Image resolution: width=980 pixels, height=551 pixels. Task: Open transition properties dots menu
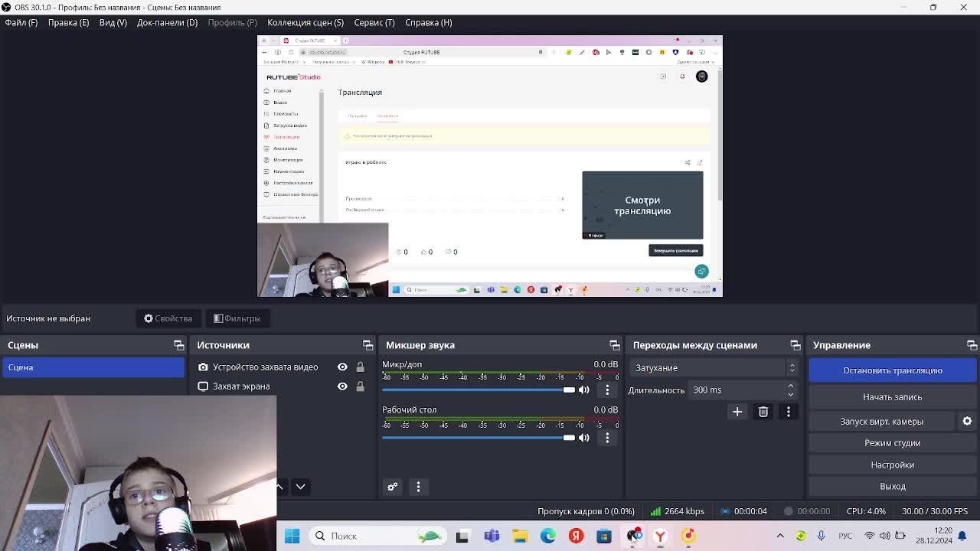789,412
